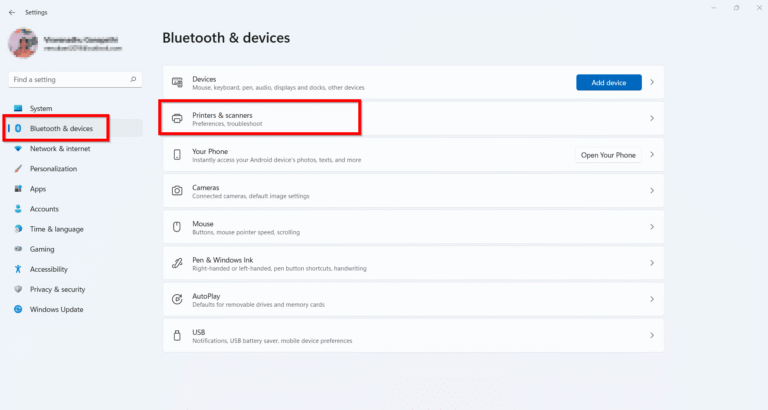768x410 pixels.
Task: Go to the Personalization settings page
Action: 53,168
